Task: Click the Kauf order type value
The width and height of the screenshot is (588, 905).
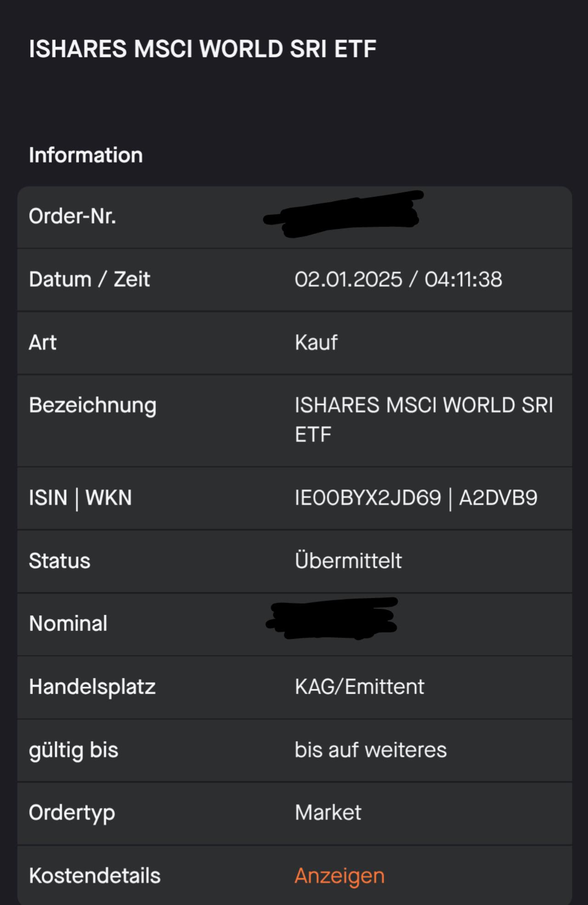Action: coord(316,342)
